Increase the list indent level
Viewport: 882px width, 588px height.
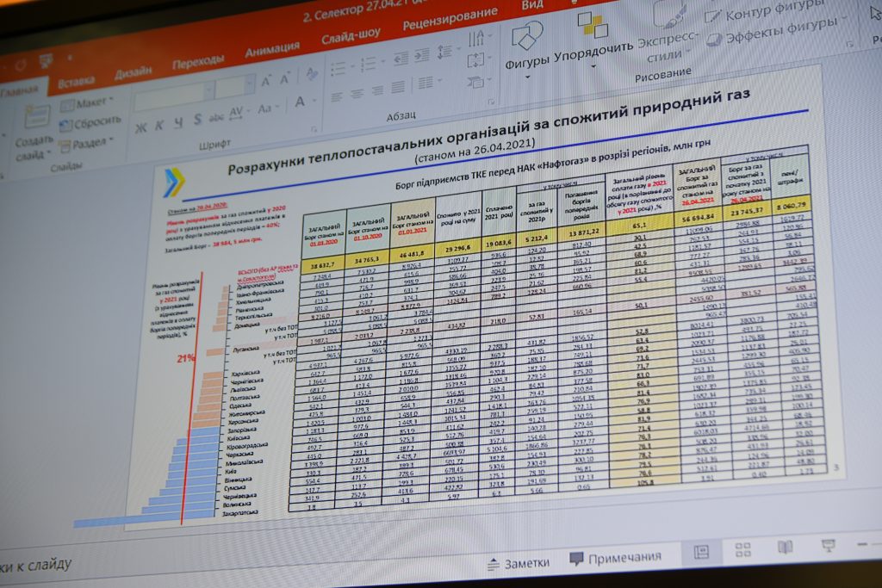422,55
